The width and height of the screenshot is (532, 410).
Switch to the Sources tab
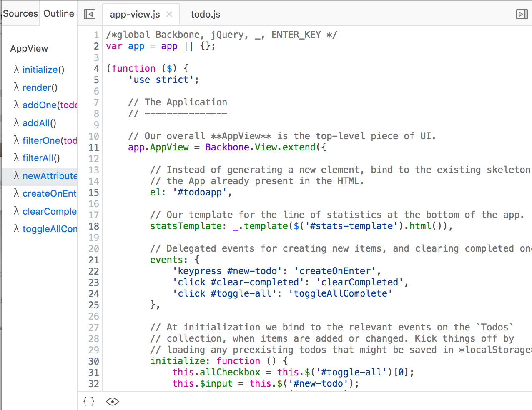click(x=20, y=13)
